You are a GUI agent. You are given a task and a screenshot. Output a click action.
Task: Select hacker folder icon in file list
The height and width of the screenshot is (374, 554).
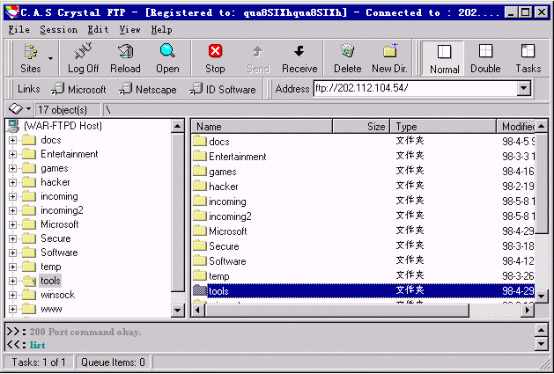[200, 186]
